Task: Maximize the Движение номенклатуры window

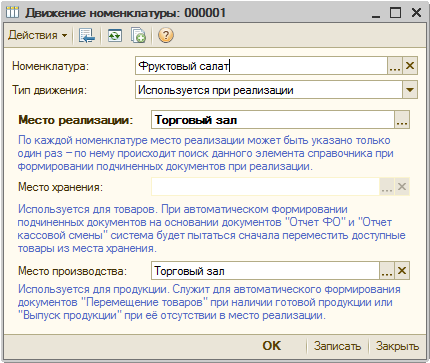Action: [x=396, y=13]
